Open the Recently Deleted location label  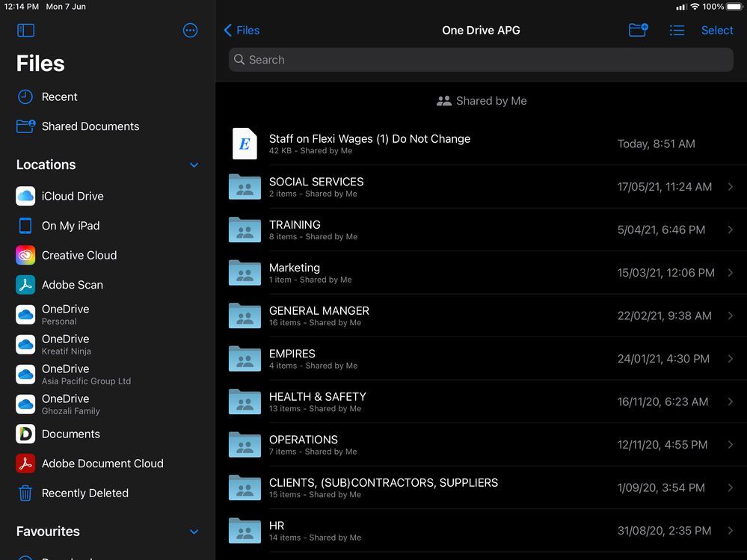[x=85, y=493]
